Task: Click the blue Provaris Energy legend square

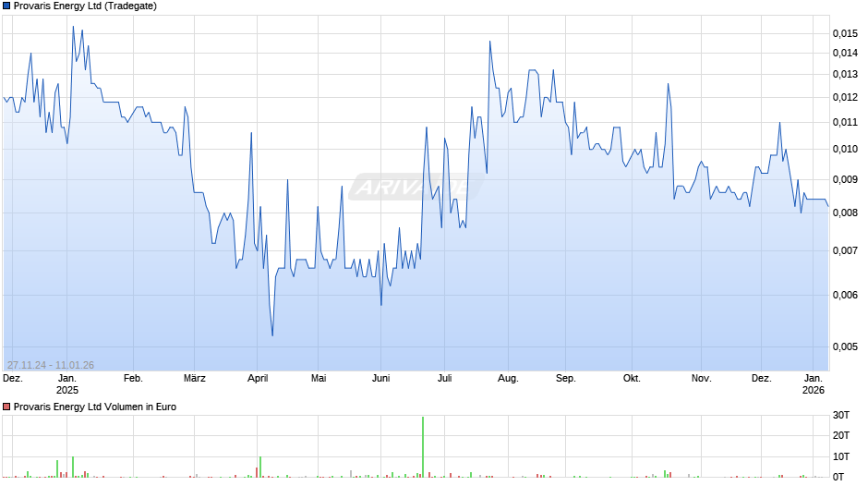Action: click(x=6, y=6)
